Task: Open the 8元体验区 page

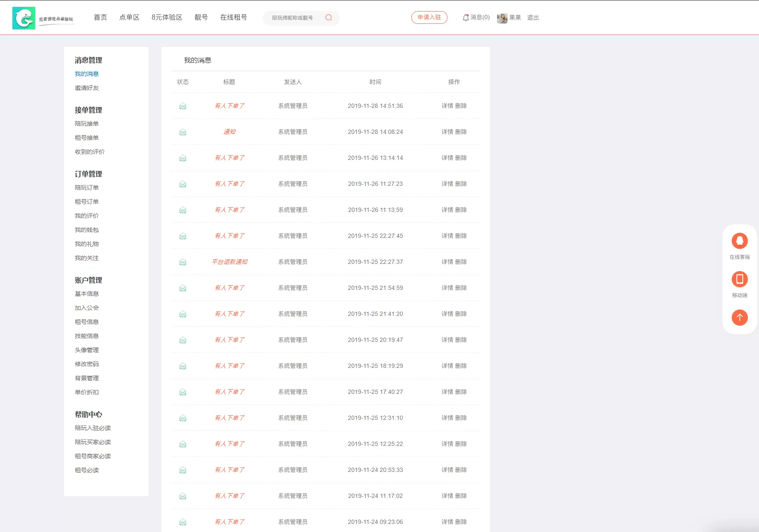Action: click(167, 17)
